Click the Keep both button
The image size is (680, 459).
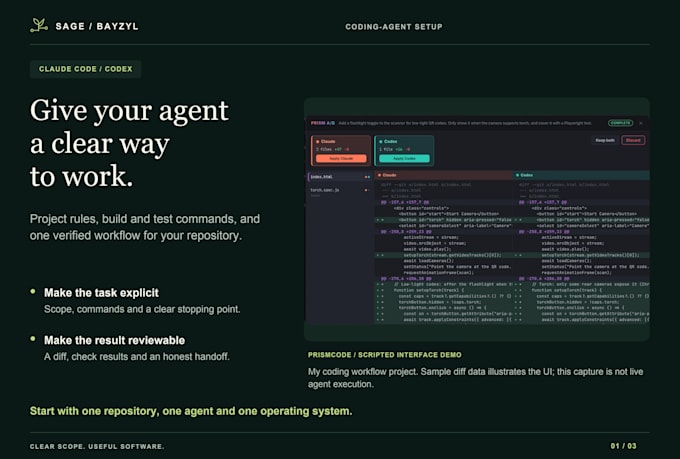(x=605, y=141)
